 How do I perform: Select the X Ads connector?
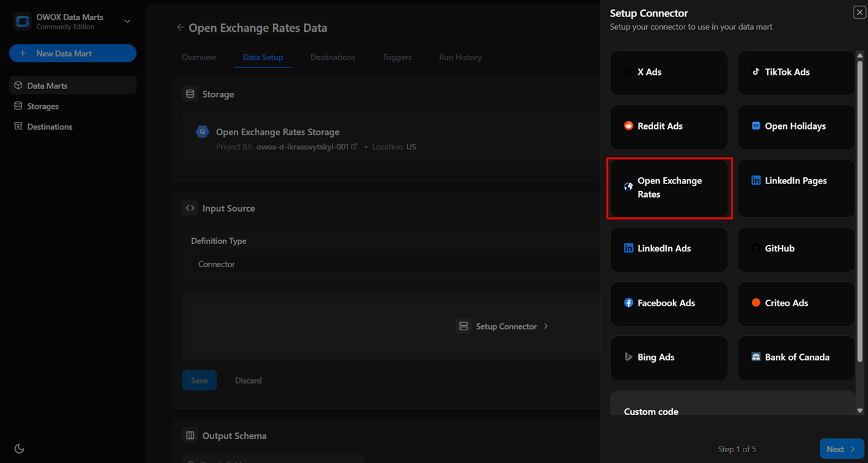pos(669,72)
